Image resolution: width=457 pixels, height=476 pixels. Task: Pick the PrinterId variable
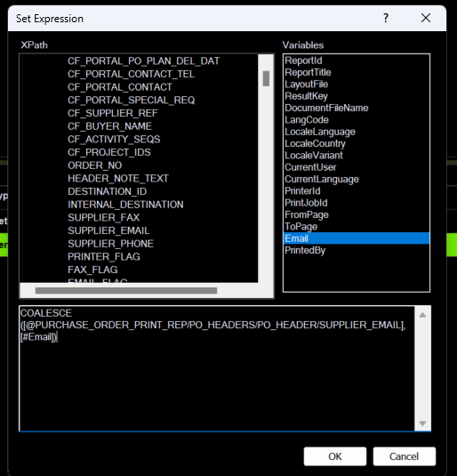coord(357,190)
